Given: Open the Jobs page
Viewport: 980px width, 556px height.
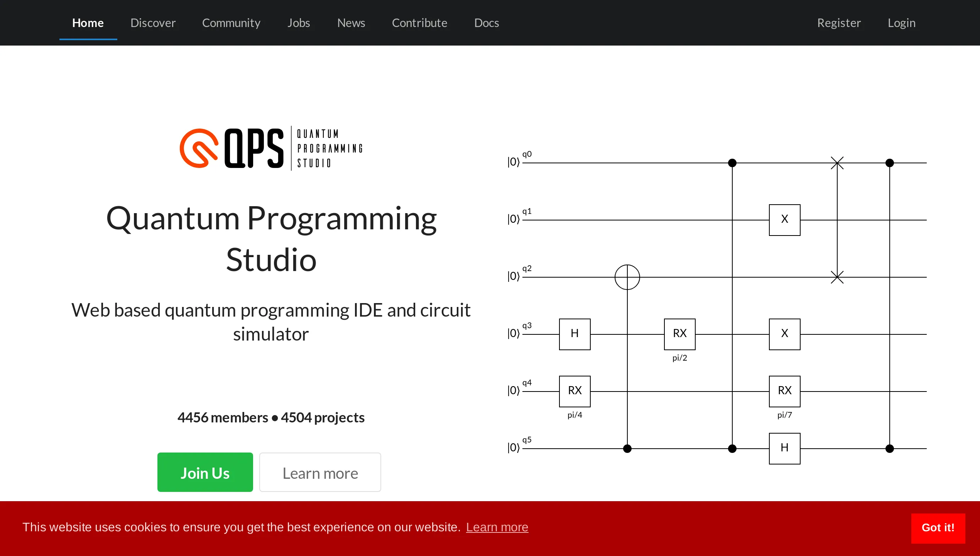Looking at the screenshot, I should [298, 23].
